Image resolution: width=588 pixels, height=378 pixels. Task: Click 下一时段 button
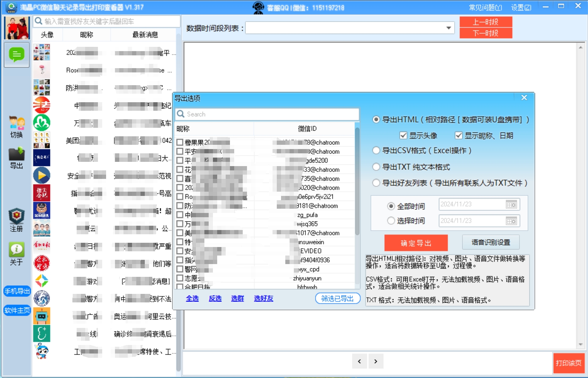[x=486, y=33]
